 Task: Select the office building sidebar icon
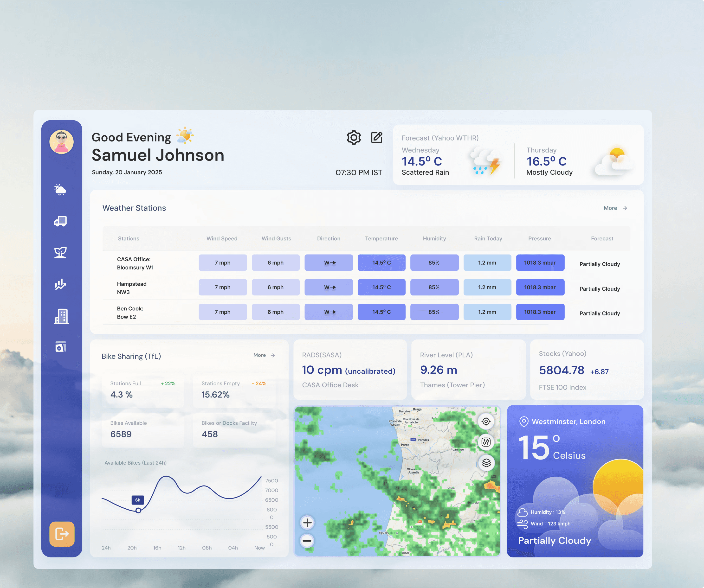tap(61, 316)
